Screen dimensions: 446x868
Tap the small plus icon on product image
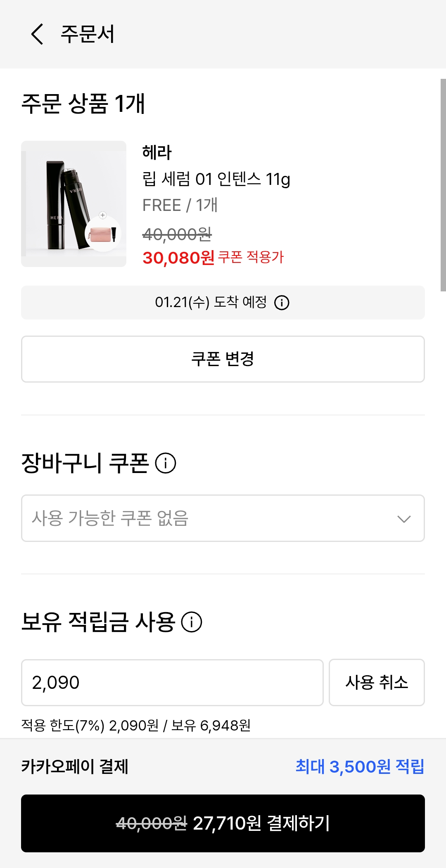(x=103, y=215)
